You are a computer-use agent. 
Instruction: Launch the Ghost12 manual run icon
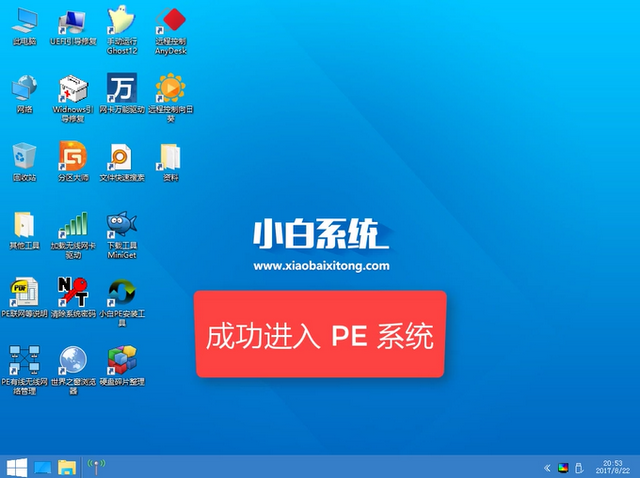pos(122,22)
